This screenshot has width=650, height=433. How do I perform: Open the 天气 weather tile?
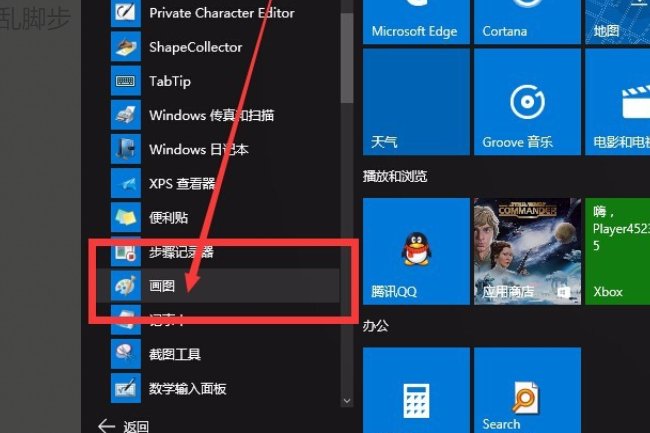(415, 103)
